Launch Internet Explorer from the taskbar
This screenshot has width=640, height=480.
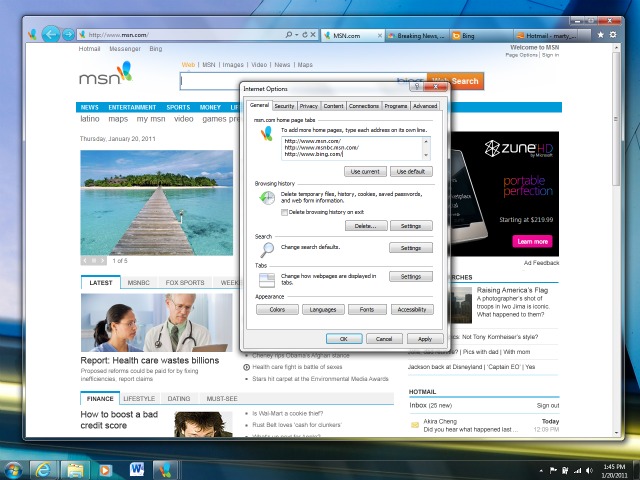pyautogui.click(x=43, y=470)
